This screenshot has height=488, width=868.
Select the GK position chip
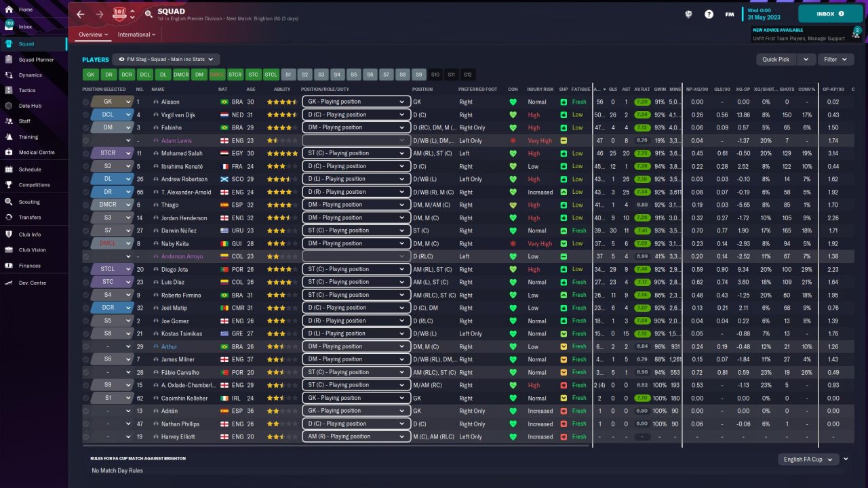click(x=90, y=75)
